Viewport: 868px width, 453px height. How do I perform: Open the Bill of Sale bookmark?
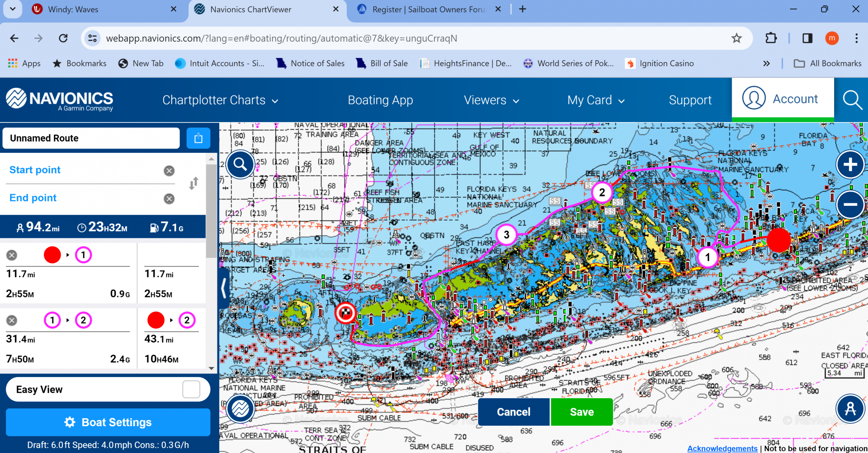382,63
